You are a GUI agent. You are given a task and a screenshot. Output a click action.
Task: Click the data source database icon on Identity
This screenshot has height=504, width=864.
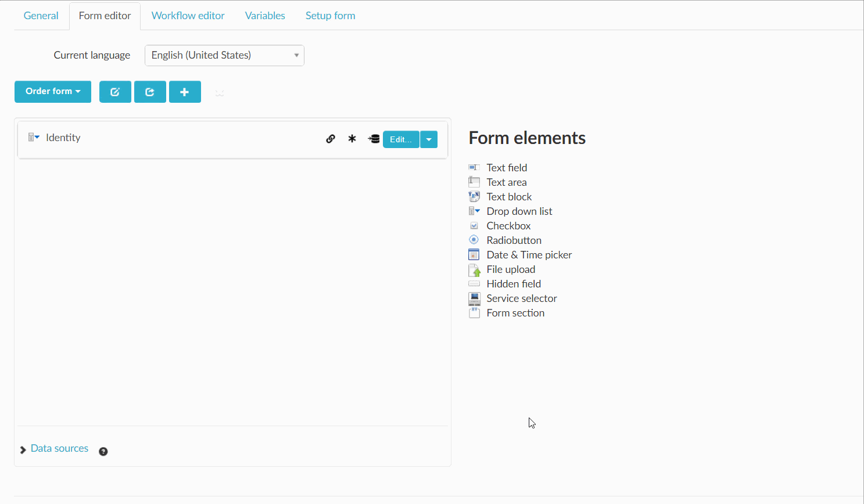coord(374,139)
